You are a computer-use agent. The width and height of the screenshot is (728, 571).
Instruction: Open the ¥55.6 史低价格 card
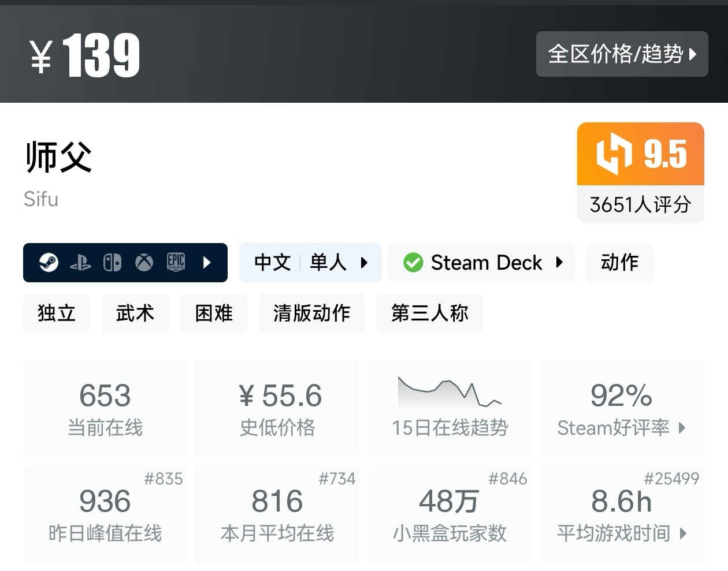(277, 409)
